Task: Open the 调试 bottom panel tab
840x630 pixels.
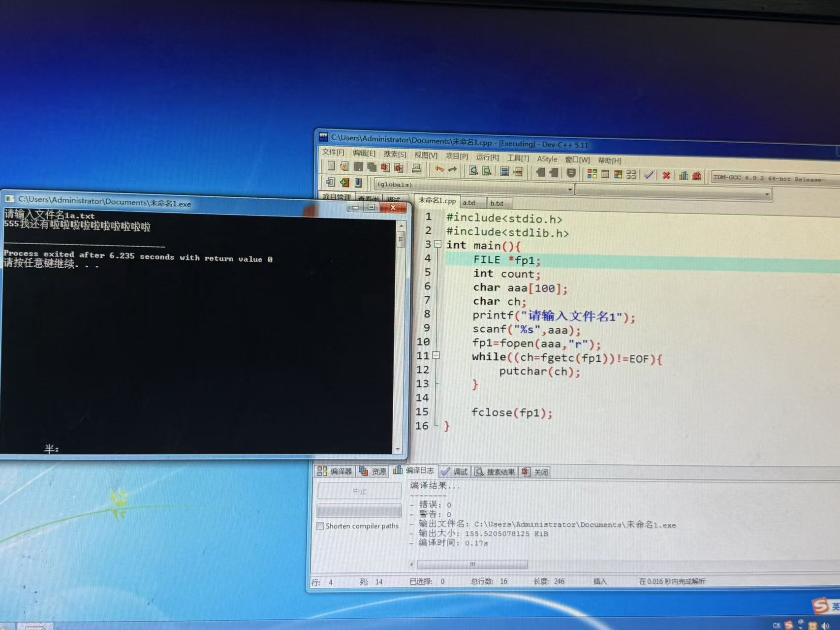Action: (x=455, y=472)
